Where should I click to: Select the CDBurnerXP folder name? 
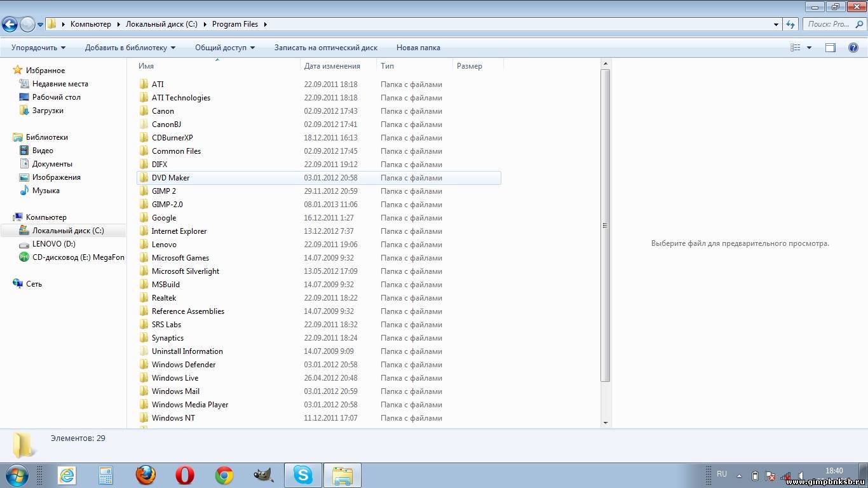(x=172, y=137)
